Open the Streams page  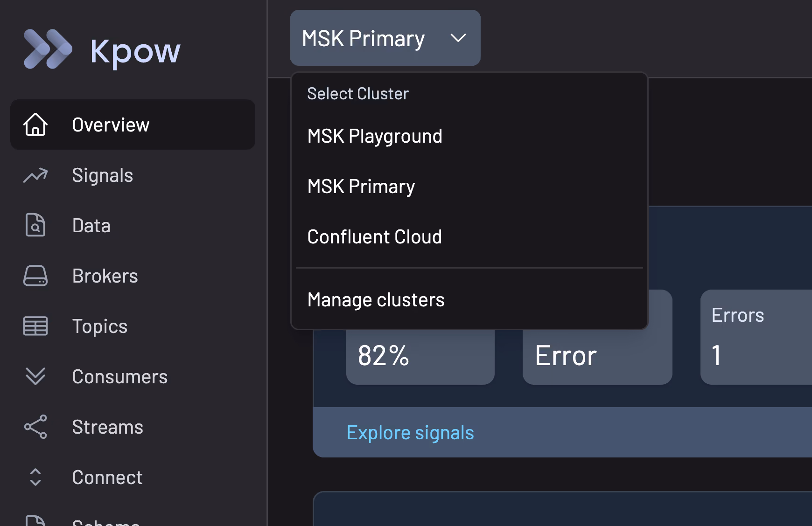click(133, 427)
